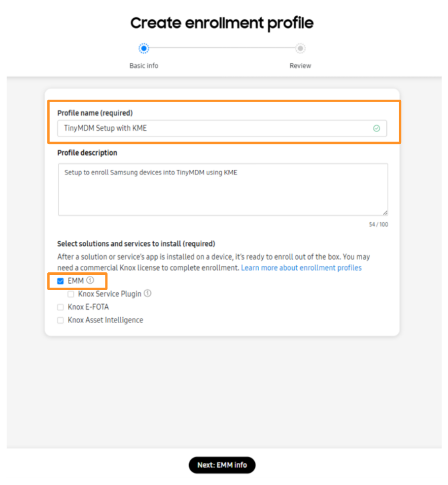Select the Basic info step label
Viewport: 448px width, 485px height.
pyautogui.click(x=144, y=66)
